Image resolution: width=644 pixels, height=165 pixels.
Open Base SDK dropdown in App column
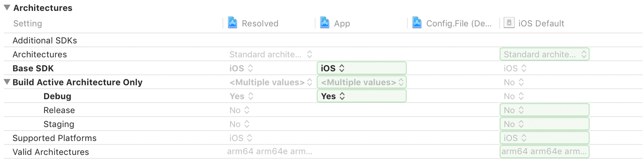(361, 68)
